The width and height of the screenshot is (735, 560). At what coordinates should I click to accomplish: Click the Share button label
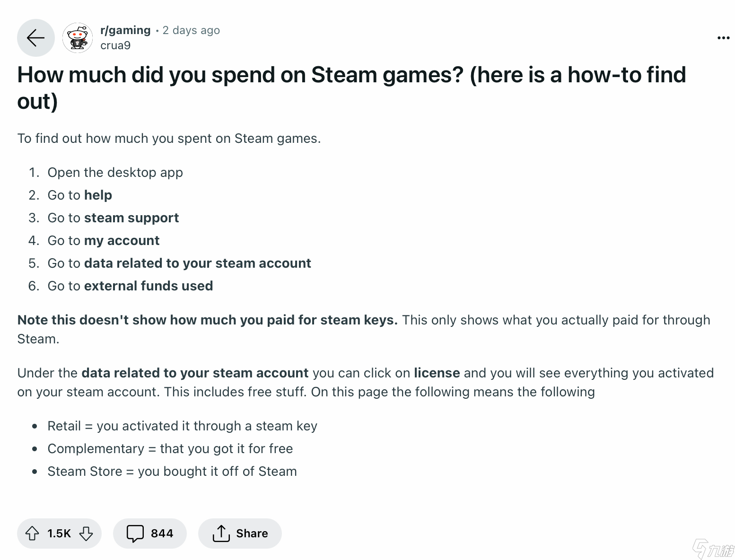(x=252, y=534)
